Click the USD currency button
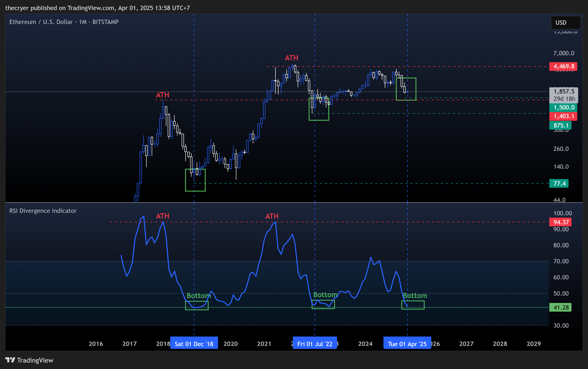Image resolution: width=588 pixels, height=369 pixels. click(566, 22)
